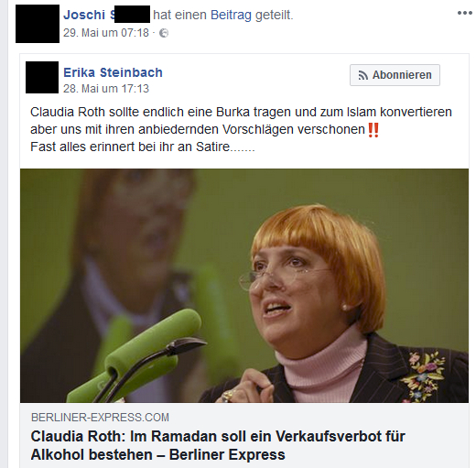
Task: Click the redacted surname box next to Joschi
Action: point(132,14)
